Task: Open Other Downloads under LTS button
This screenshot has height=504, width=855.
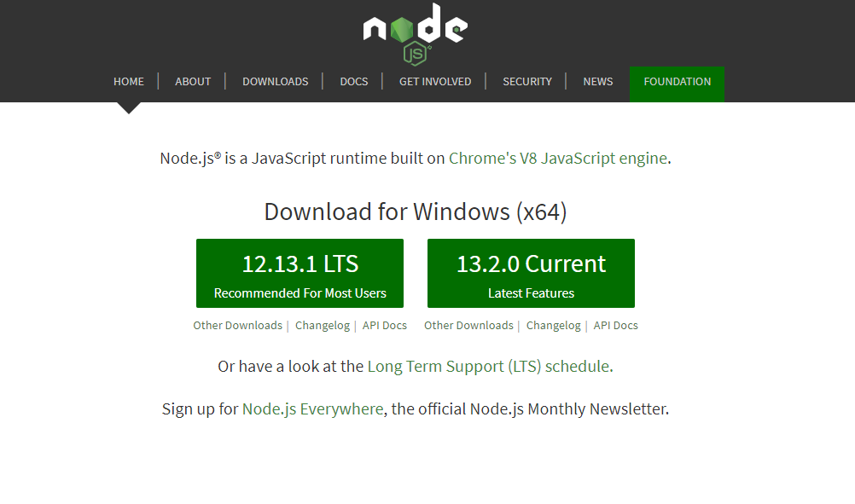Action: pos(238,325)
